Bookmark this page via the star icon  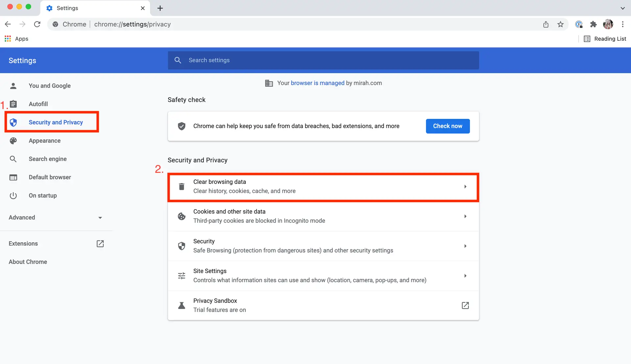click(x=560, y=24)
